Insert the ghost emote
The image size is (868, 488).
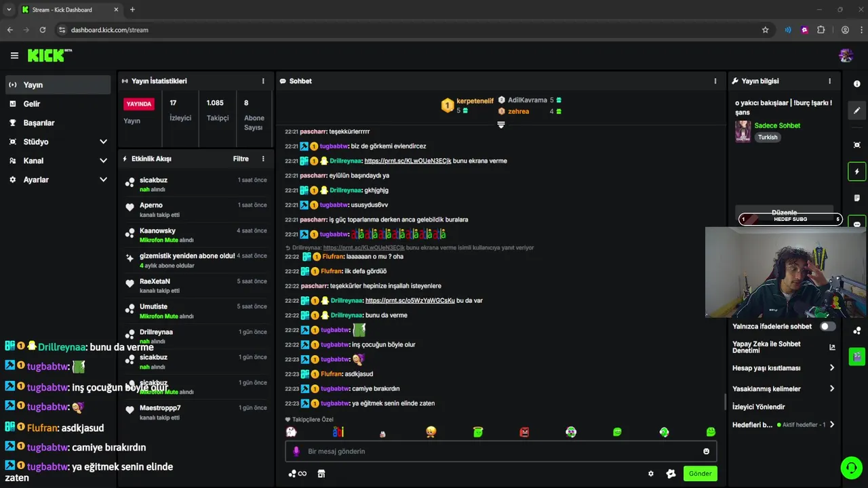coord(292,432)
